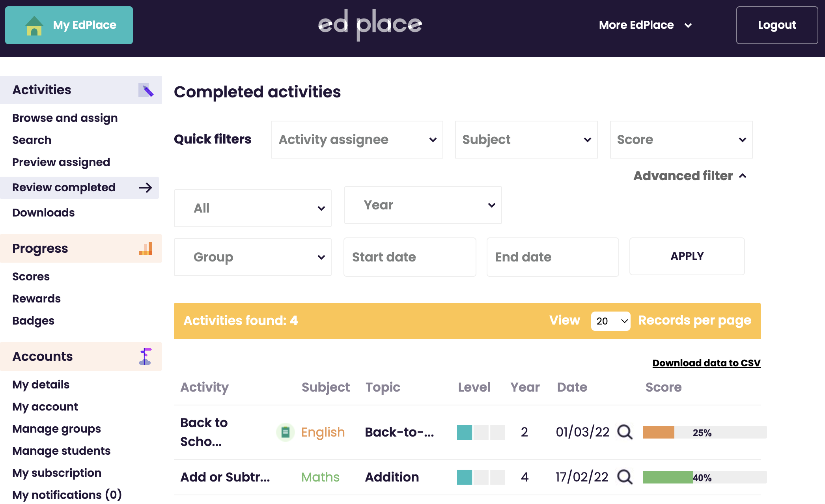Click the Score column header
The width and height of the screenshot is (825, 504).
[663, 387]
